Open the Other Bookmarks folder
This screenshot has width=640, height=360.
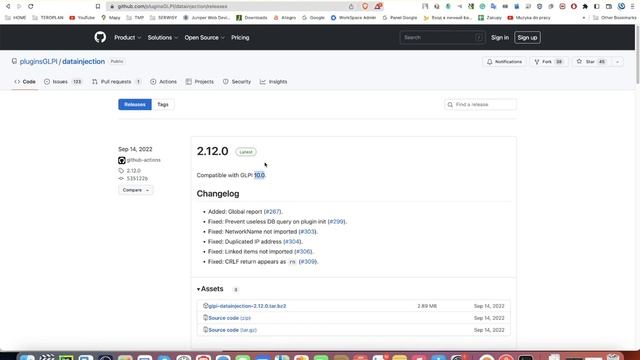click(615, 18)
